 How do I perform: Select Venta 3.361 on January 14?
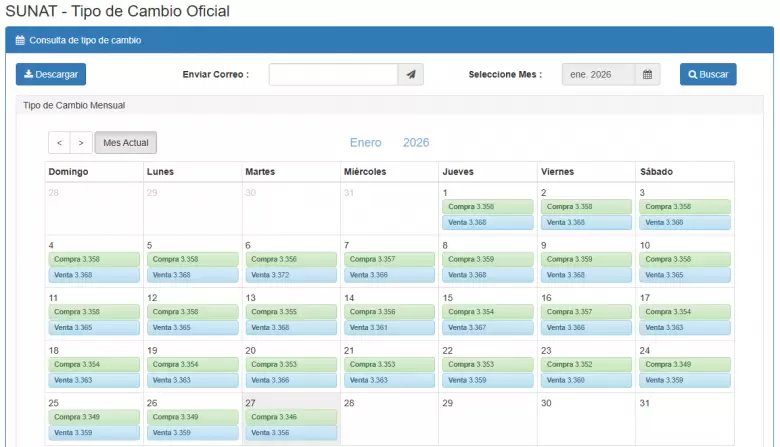tap(389, 327)
